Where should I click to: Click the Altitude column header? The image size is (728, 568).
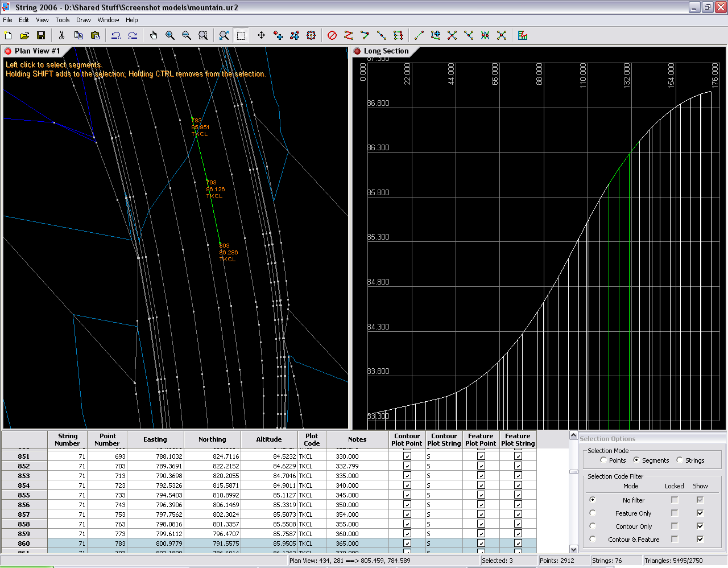269,439
